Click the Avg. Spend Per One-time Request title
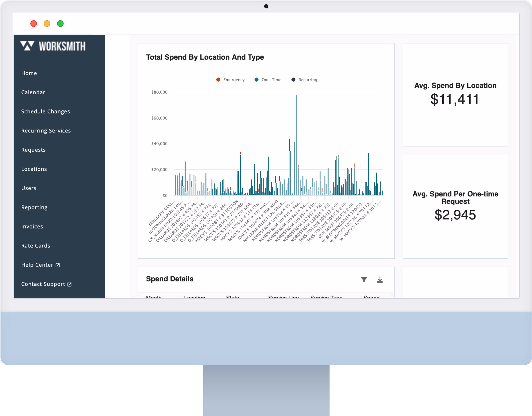Image resolution: width=532 pixels, height=416 pixels. click(455, 198)
